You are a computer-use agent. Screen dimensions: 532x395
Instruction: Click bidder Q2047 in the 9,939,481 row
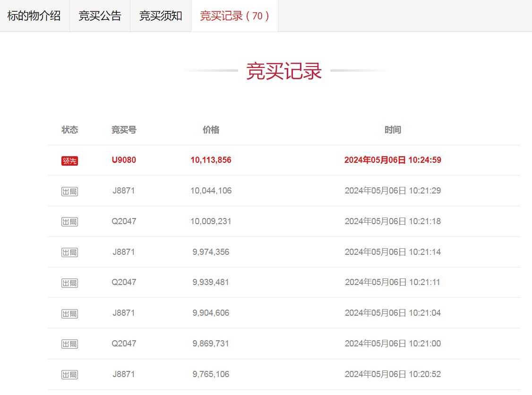pos(124,282)
